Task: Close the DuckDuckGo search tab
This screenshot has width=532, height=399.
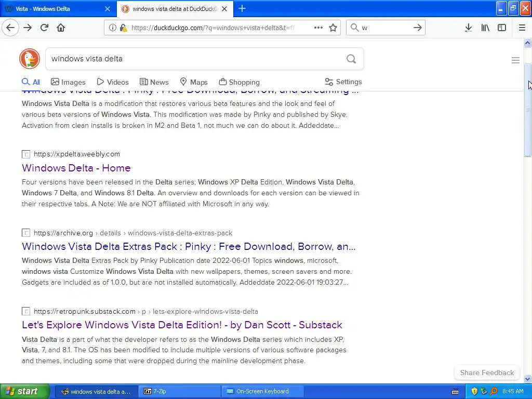Action: (224, 9)
